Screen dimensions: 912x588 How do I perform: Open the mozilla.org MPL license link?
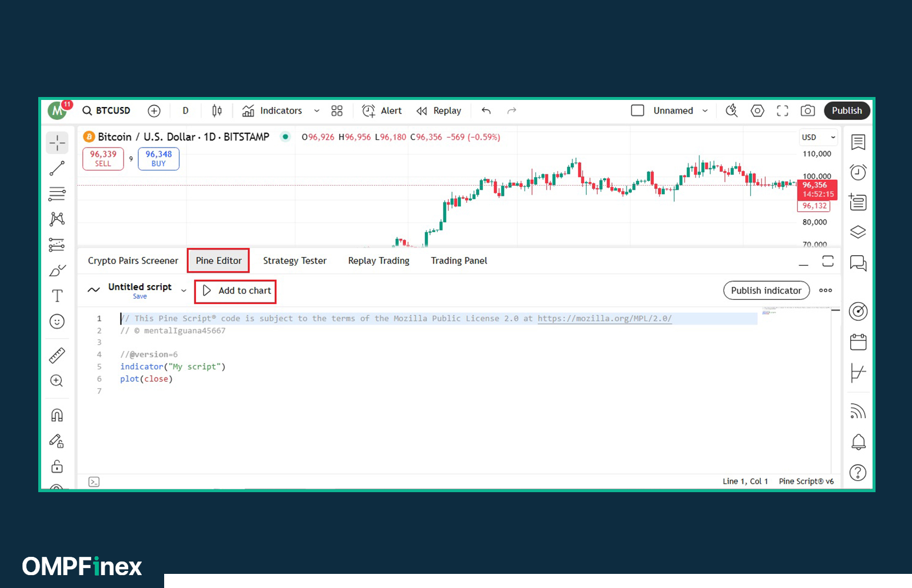coord(604,318)
